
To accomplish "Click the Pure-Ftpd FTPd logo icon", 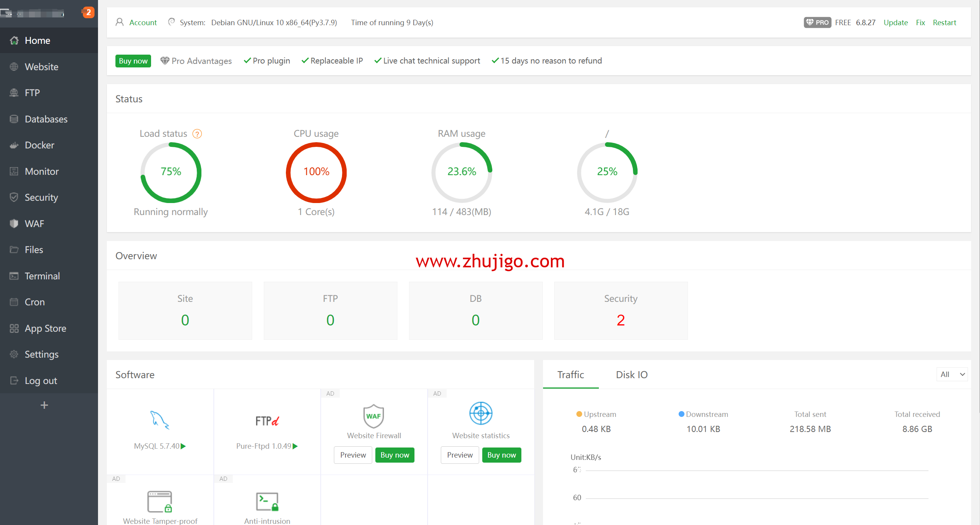I will click(267, 421).
